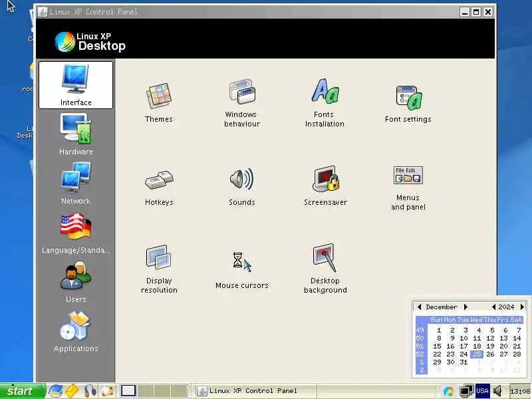Click the USA keyboard layout indicator
The width and height of the screenshot is (532, 399).
[482, 391]
